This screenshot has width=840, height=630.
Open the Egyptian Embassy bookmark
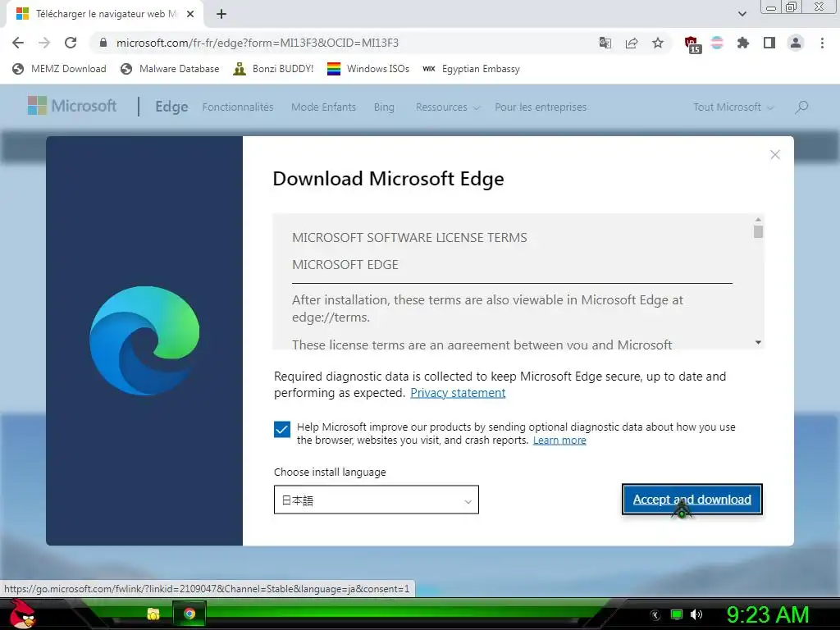tap(471, 69)
